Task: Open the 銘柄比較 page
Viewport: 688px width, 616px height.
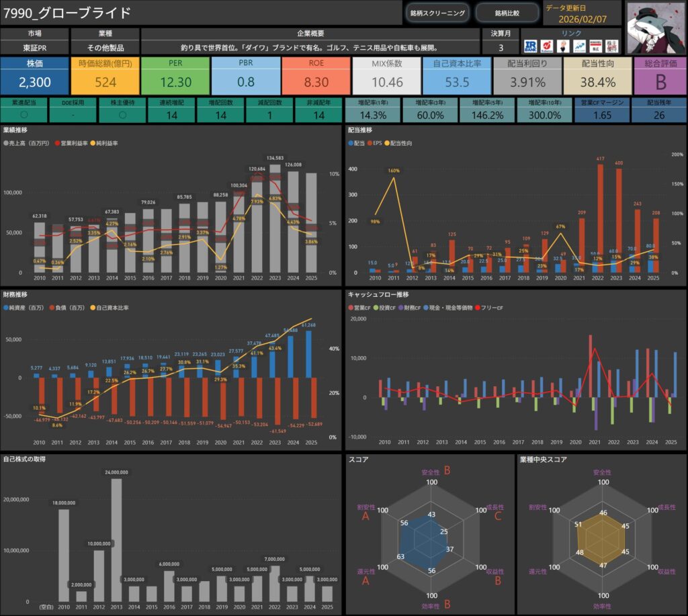Action: 507,13
